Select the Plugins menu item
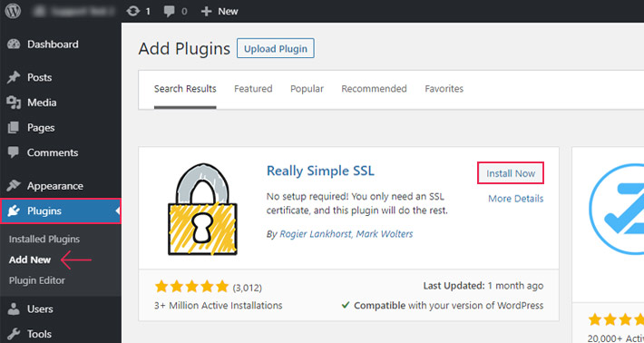Screen dimensions: 644x343 click(61, 211)
